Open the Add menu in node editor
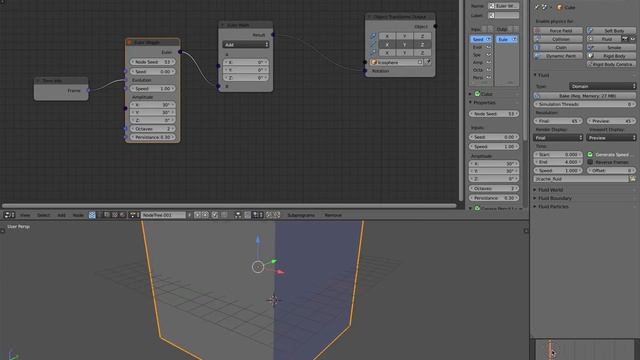The height and width of the screenshot is (360, 640). point(61,215)
